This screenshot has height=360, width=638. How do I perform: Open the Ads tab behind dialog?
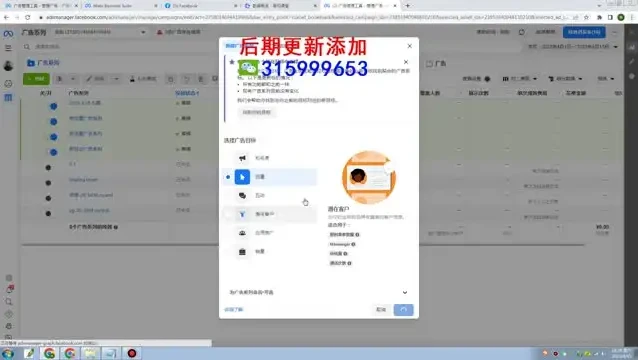pyautogui.click(x=436, y=63)
